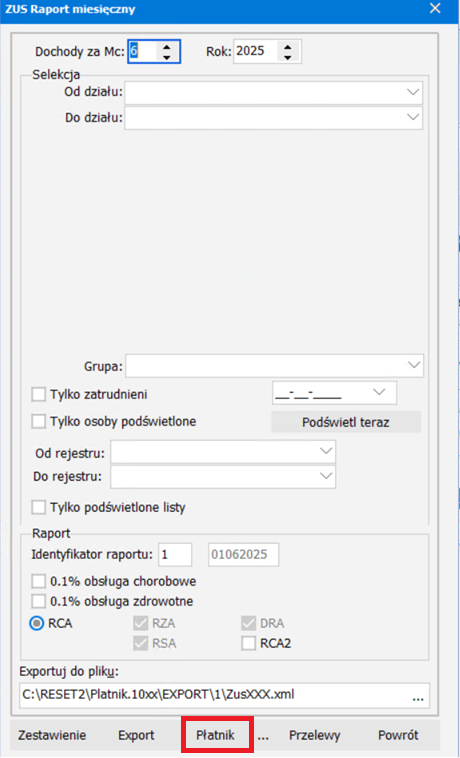460x758 pixels.
Task: Browse for export file with ellipsis button
Action: pos(418,698)
